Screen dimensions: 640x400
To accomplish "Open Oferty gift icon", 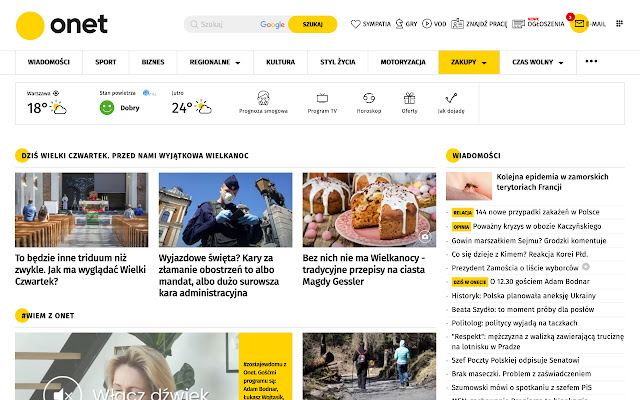I will (x=409, y=98).
